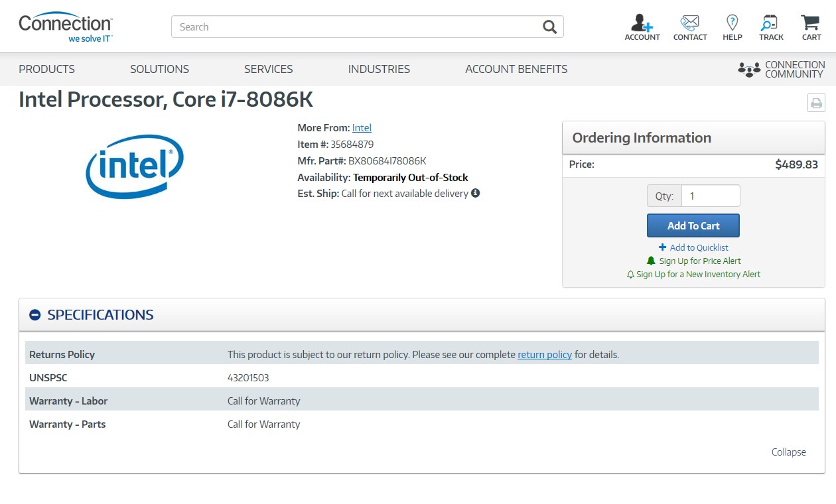Select the item number 35684879
The image size is (836, 504).
click(352, 145)
